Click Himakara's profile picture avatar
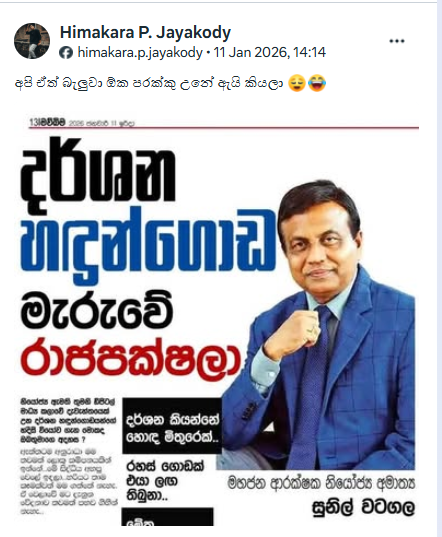Screen dimensions: 442x537 (32, 41)
